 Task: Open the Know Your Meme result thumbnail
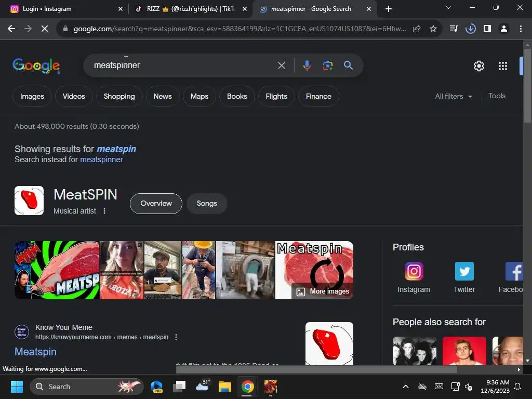pyautogui.click(x=329, y=343)
